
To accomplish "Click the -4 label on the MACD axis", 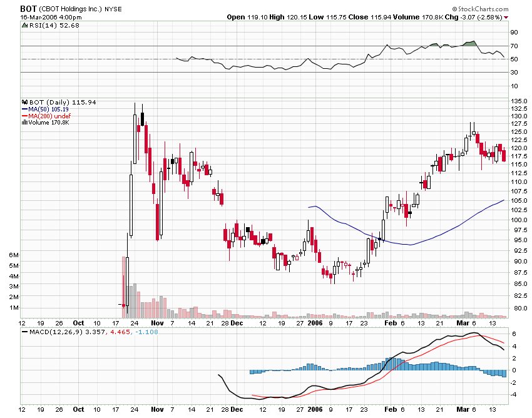I will pos(514,395).
